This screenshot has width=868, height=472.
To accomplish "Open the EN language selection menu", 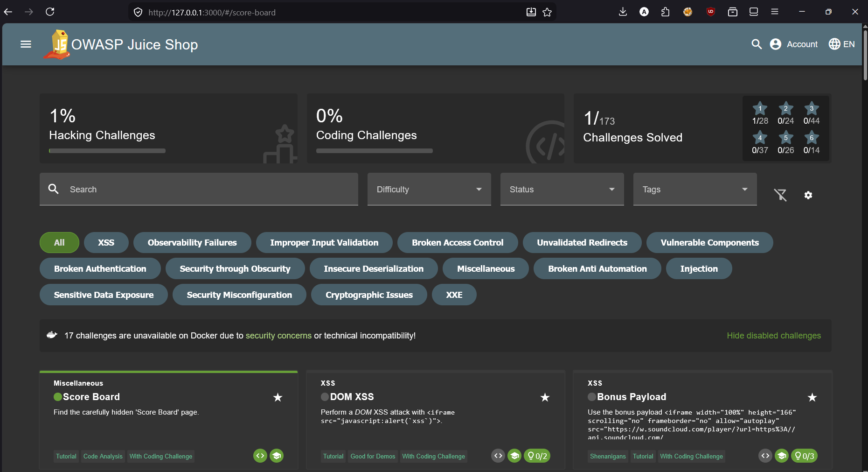I will 842,44.
